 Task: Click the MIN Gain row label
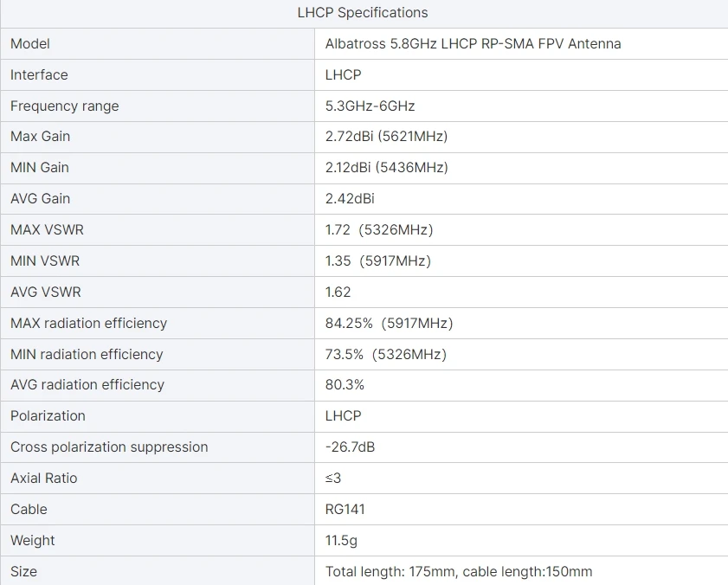(39, 167)
